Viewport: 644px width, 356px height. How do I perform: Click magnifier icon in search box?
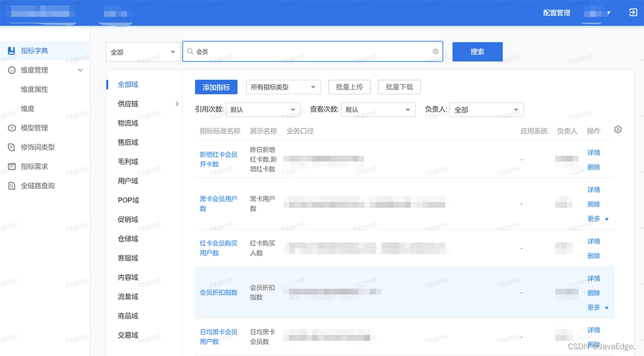click(x=190, y=51)
